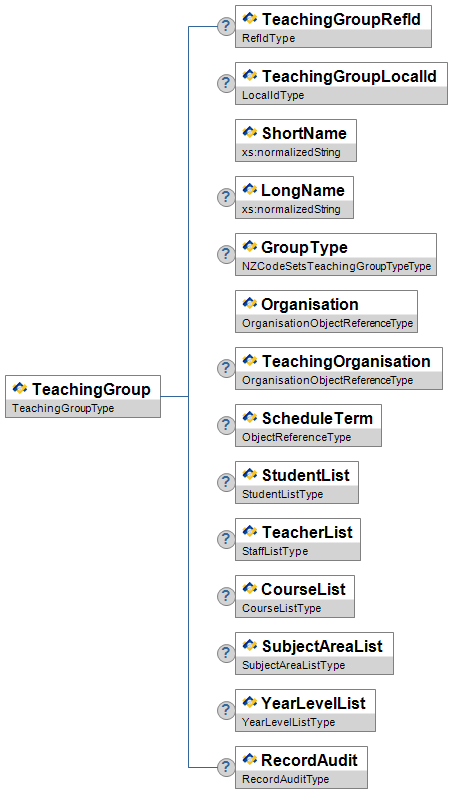This screenshot has width=470, height=793.
Task: Open the YearLevelListType type label
Action: (x=288, y=722)
